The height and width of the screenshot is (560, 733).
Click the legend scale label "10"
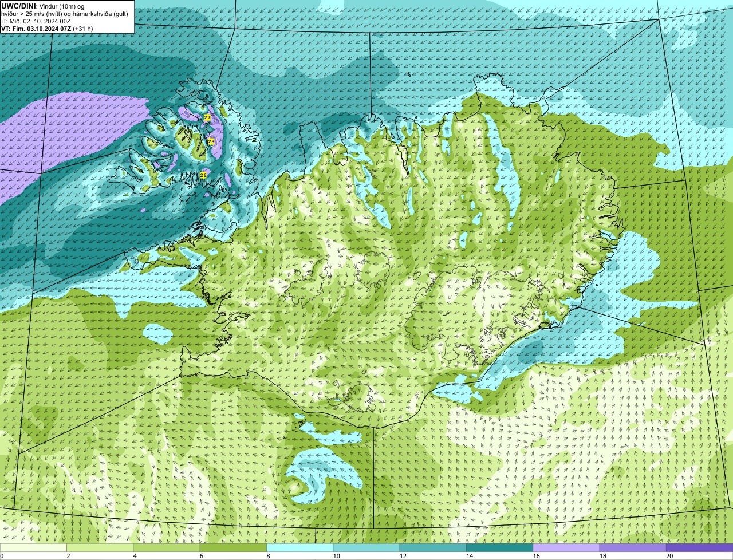click(x=336, y=556)
